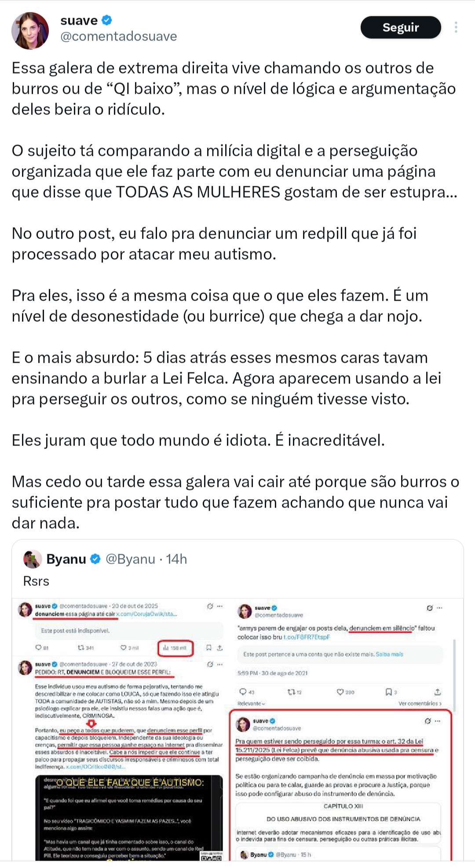Toggle the bookmark icon showing 3

tap(388, 692)
